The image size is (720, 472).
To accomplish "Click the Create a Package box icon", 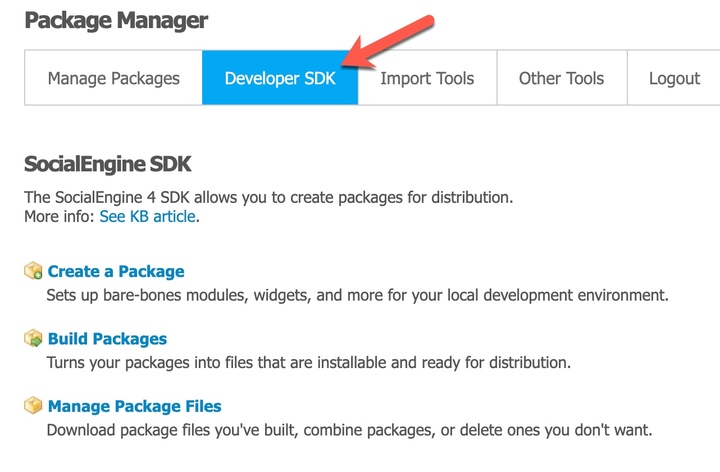I will [x=33, y=271].
